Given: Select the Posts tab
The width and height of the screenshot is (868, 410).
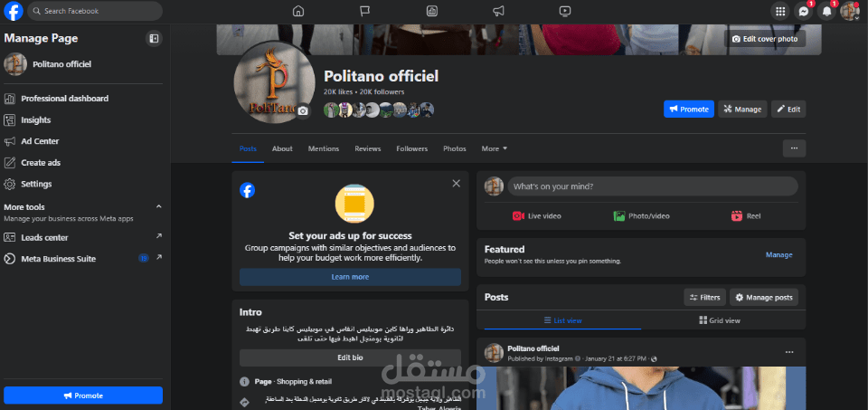Looking at the screenshot, I should coord(248,148).
